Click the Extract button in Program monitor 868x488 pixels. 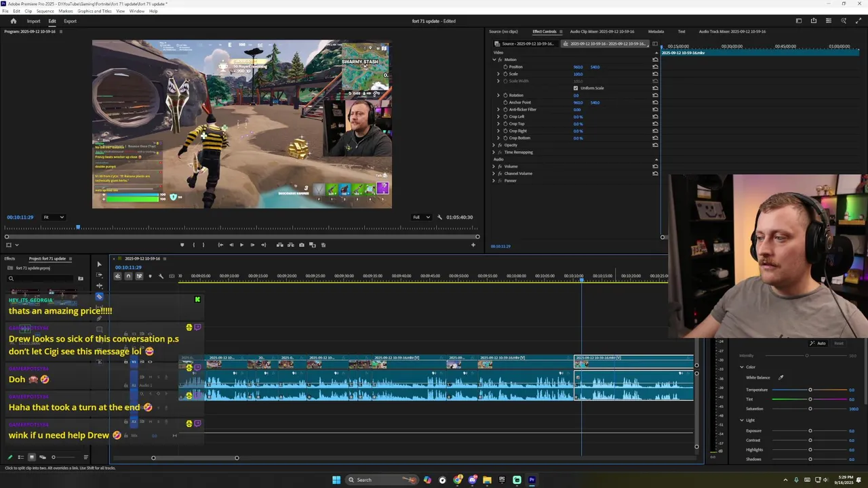click(290, 245)
